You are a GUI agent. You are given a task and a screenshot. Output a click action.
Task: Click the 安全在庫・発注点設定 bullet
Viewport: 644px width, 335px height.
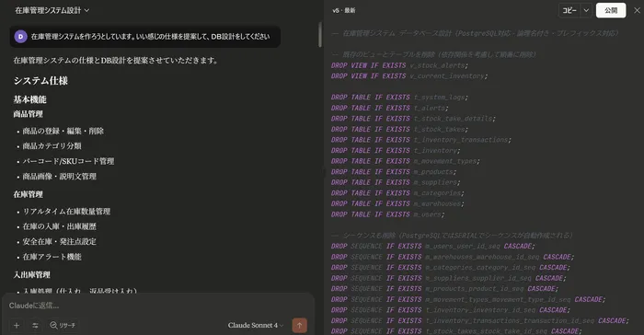click(x=59, y=242)
